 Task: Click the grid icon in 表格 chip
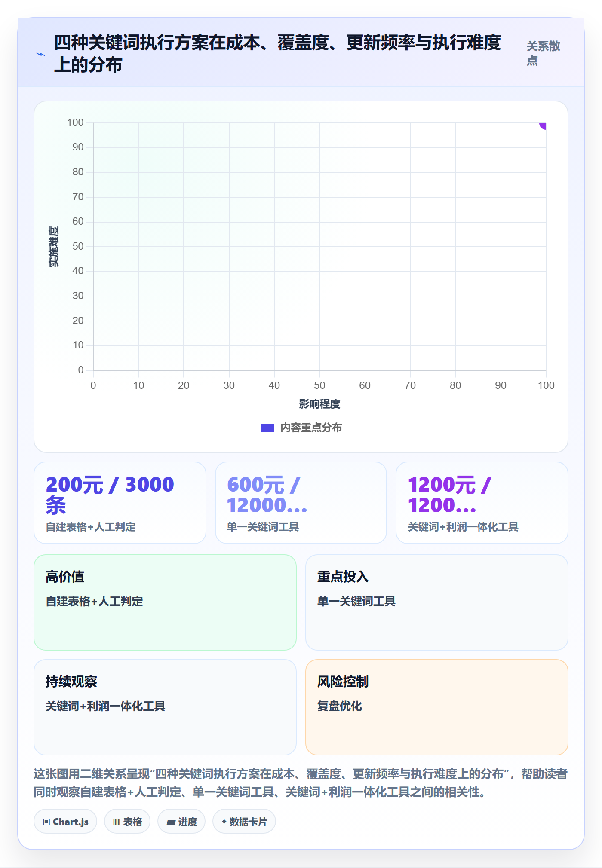tap(117, 822)
